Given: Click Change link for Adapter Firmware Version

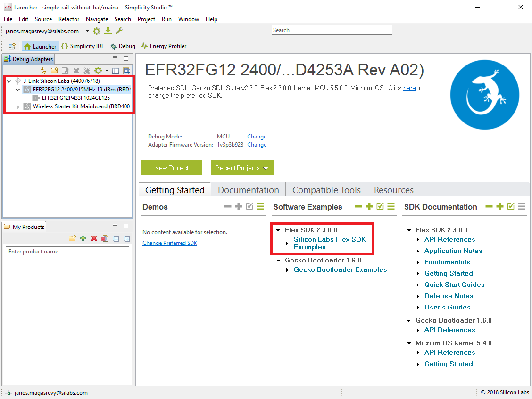Looking at the screenshot, I should coord(257,145).
